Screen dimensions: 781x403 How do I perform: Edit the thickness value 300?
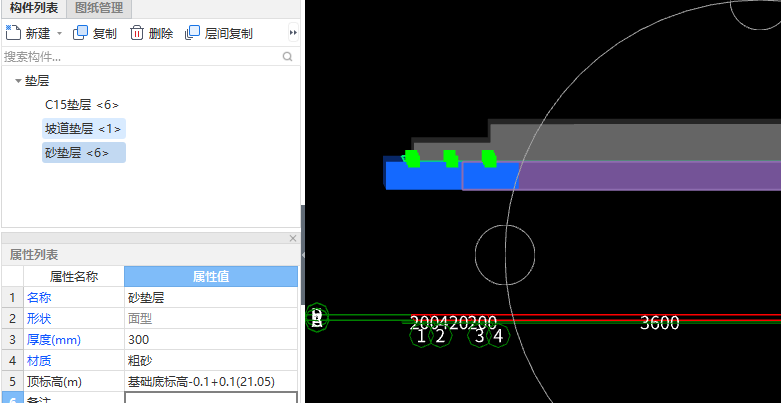[x=211, y=340]
